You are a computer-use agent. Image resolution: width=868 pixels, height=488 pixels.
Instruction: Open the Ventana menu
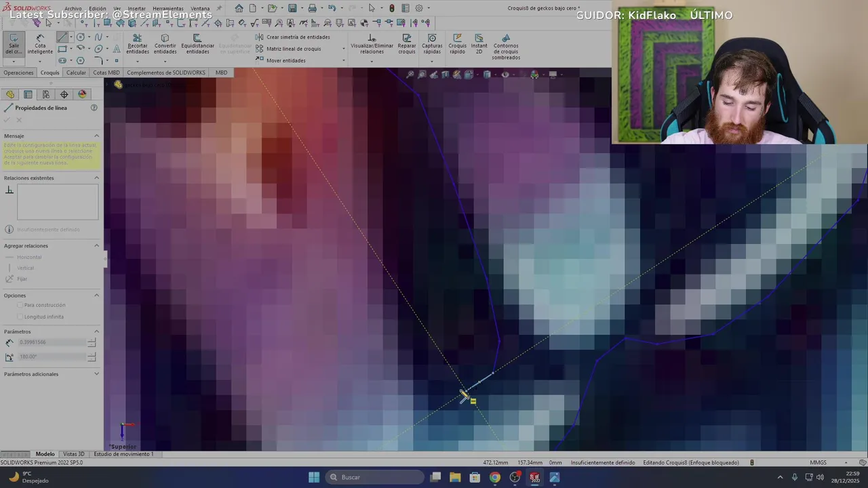click(200, 9)
